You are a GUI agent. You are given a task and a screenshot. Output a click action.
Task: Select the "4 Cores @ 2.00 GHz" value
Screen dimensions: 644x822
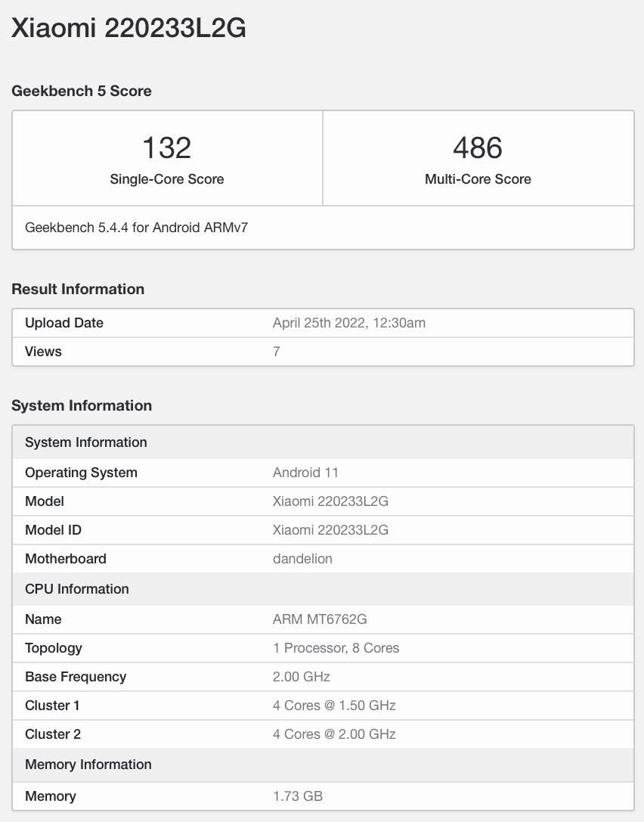[334, 734]
